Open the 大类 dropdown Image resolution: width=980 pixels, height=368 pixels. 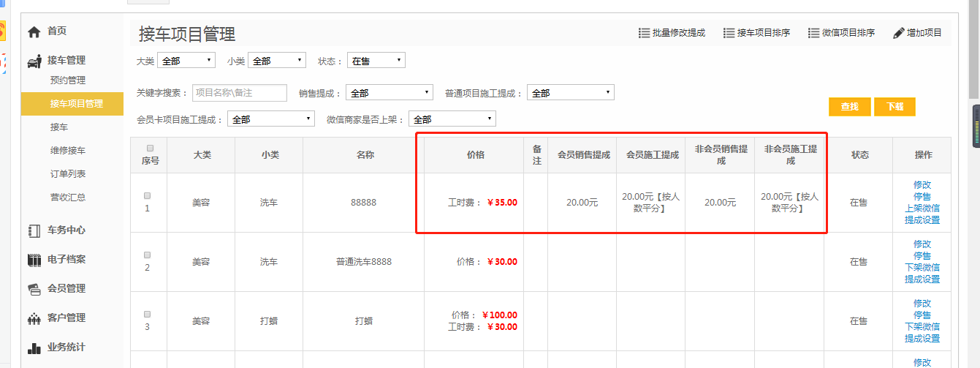[x=186, y=61]
